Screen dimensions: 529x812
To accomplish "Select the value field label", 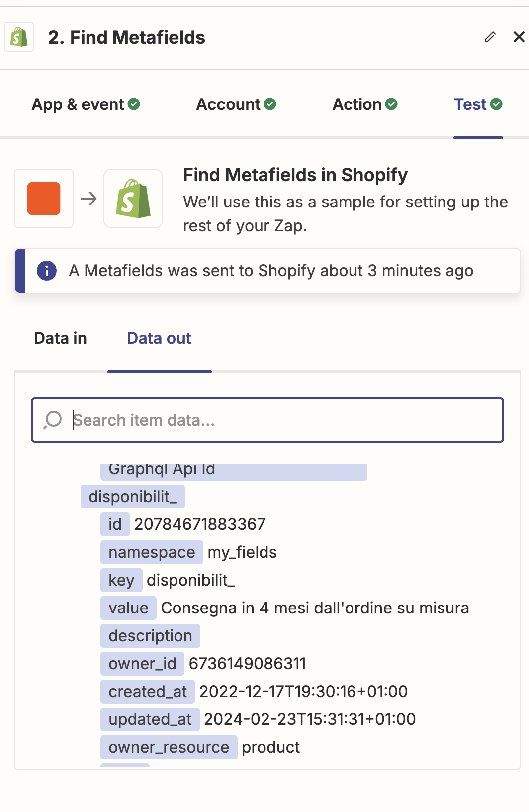I will (x=128, y=608).
